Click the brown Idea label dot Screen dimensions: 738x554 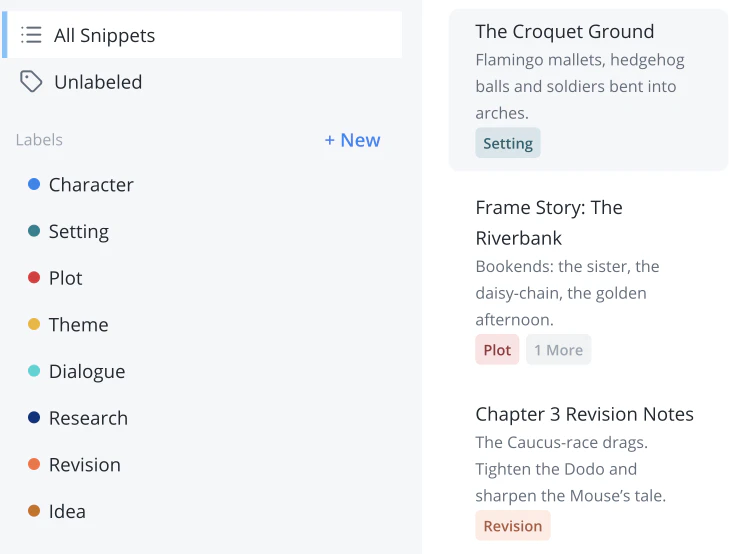[34, 511]
